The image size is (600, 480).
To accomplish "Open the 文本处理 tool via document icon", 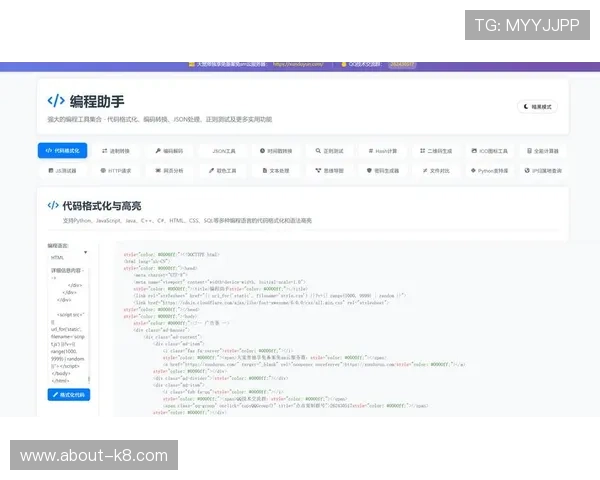I will click(x=276, y=171).
